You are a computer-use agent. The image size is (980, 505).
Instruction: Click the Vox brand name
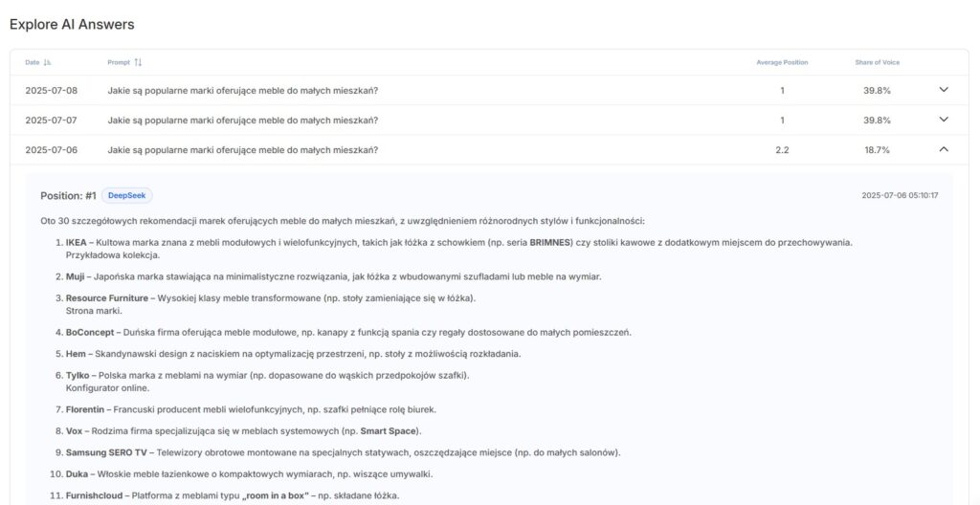pyautogui.click(x=74, y=431)
